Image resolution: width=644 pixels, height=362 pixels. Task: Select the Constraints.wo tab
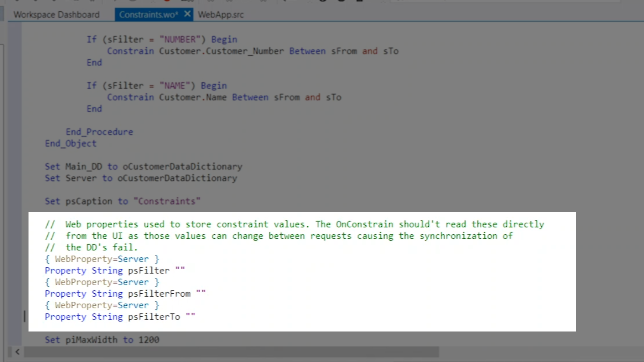click(148, 15)
